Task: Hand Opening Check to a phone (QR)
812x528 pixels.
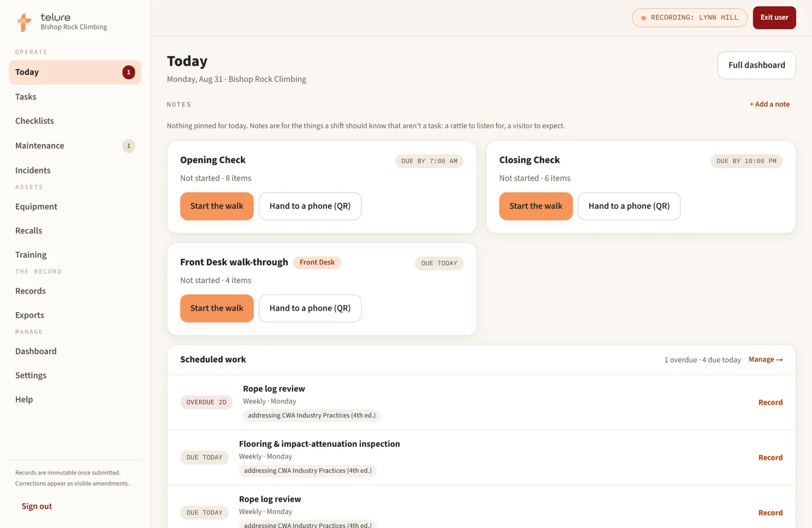Action: 310,206
